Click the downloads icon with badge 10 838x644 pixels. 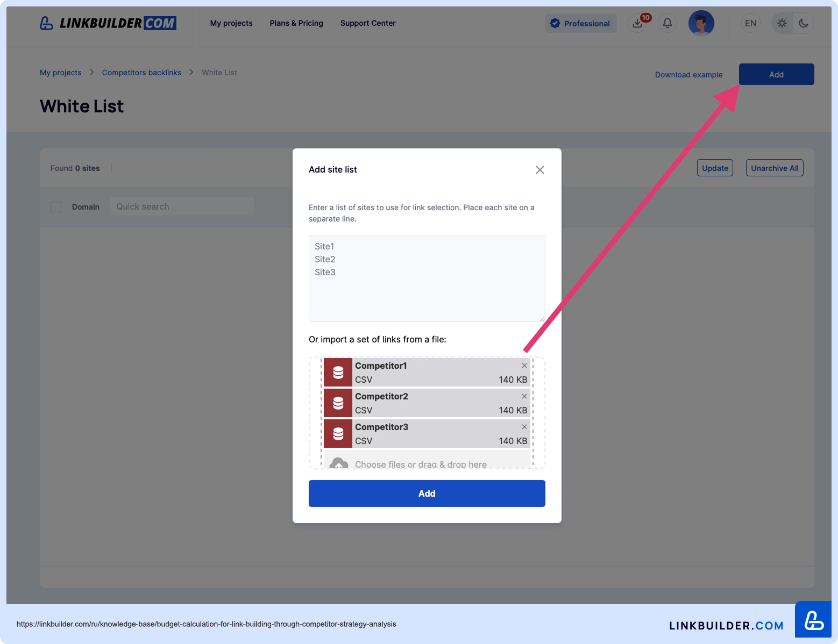637,23
